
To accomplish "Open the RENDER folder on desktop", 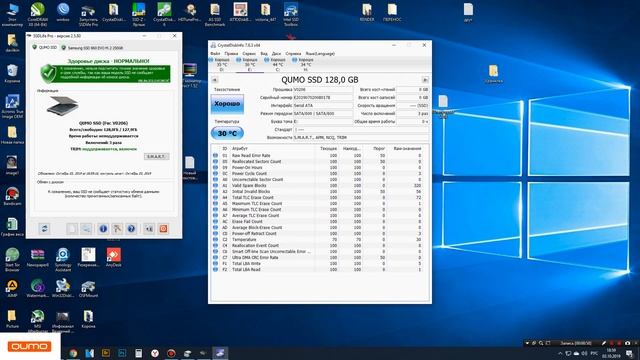I will pos(367,12).
